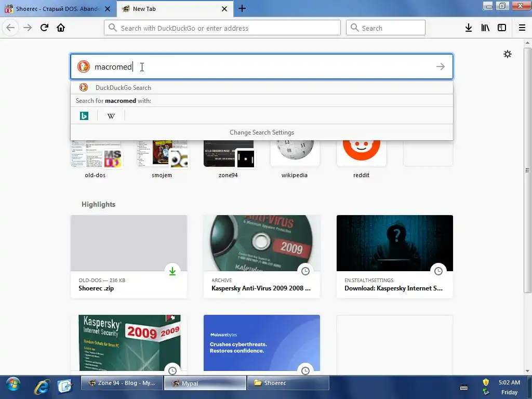The width and height of the screenshot is (532, 399).
Task: Open Change Search Settings
Action: 262,132
